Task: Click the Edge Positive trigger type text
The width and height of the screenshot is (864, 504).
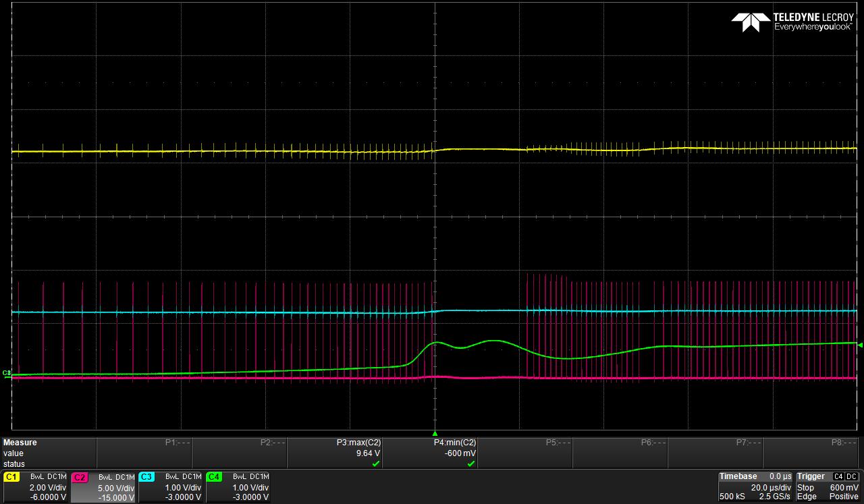Action: (x=828, y=497)
